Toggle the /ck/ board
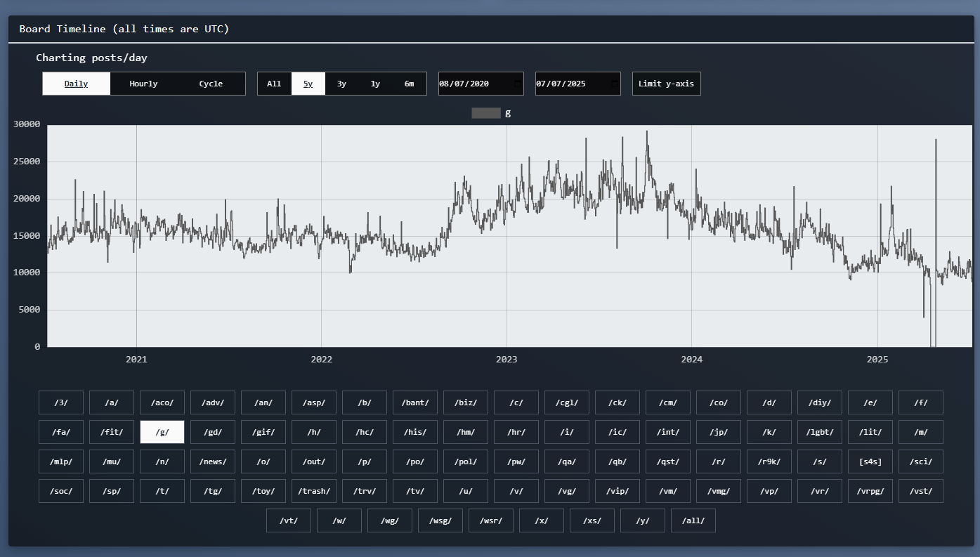 click(x=618, y=402)
